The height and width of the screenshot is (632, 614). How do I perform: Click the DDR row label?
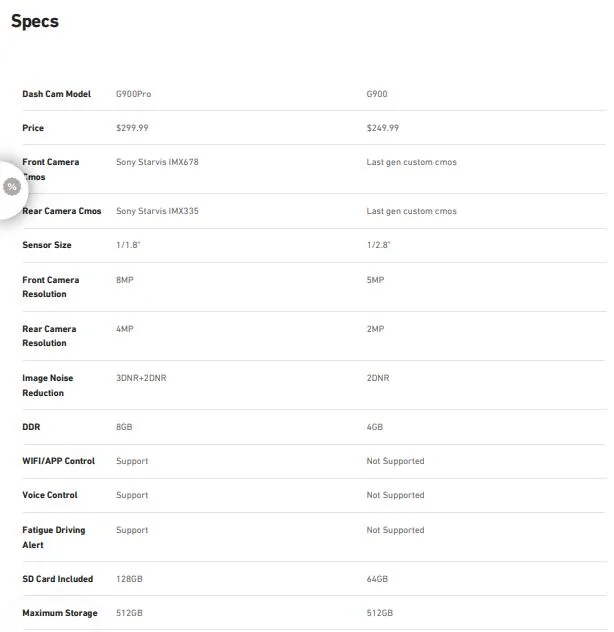pyautogui.click(x=31, y=427)
